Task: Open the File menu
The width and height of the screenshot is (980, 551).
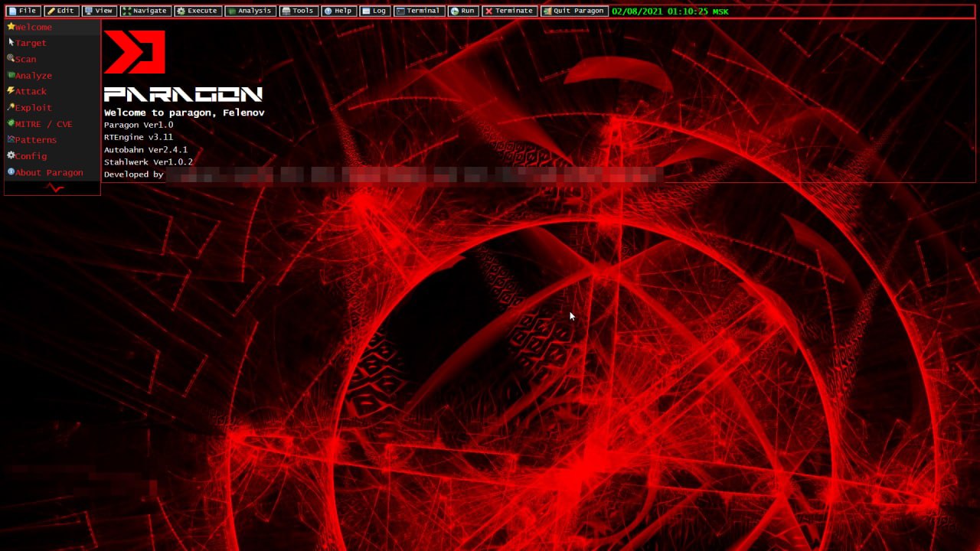Action: 23,11
